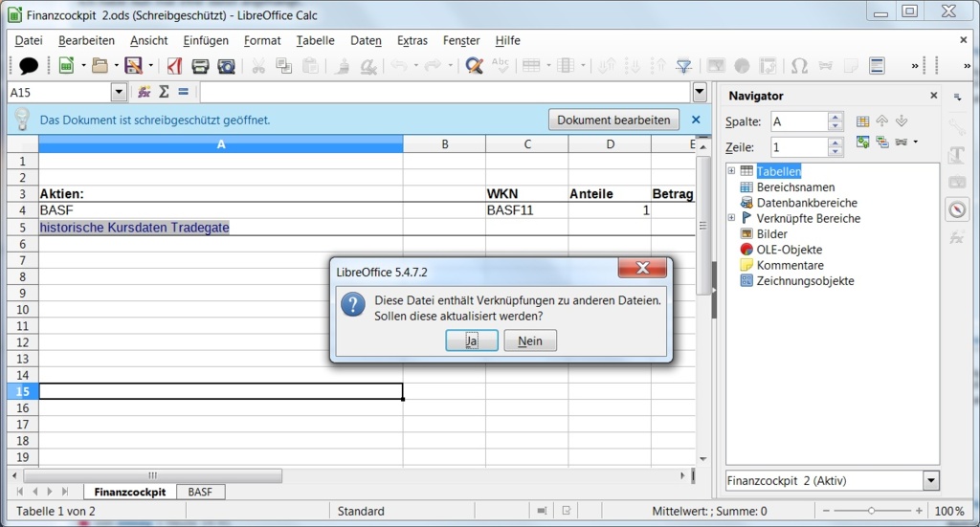Screen dimensions: 980x527
Task: Save the document with the save icon
Action: [x=133, y=65]
